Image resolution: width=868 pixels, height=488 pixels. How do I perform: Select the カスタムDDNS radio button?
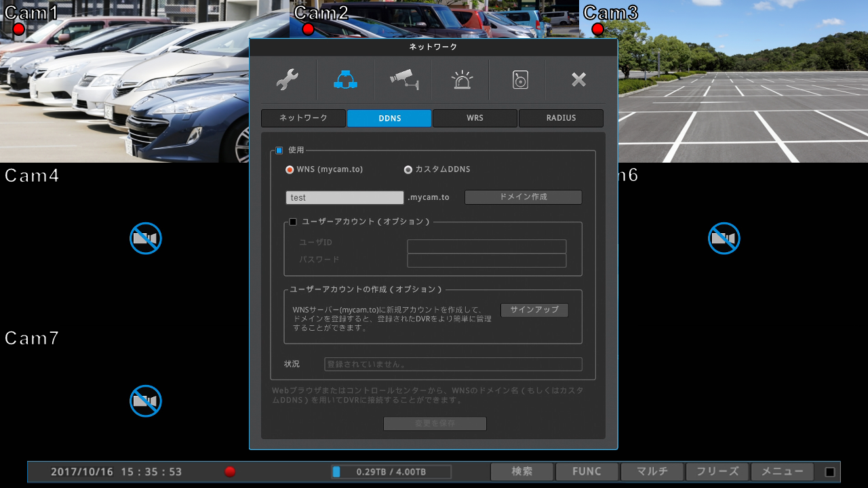pos(408,169)
